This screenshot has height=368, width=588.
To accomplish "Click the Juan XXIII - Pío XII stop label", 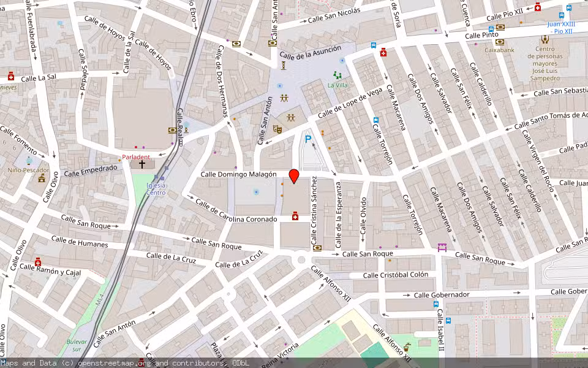I will click(561, 28).
